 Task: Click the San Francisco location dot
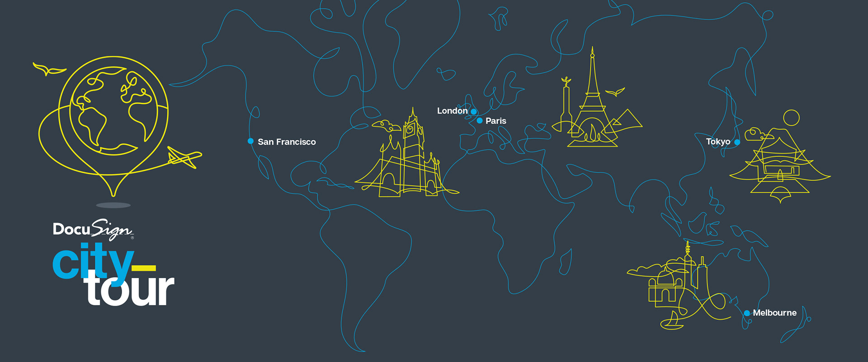pyautogui.click(x=250, y=141)
